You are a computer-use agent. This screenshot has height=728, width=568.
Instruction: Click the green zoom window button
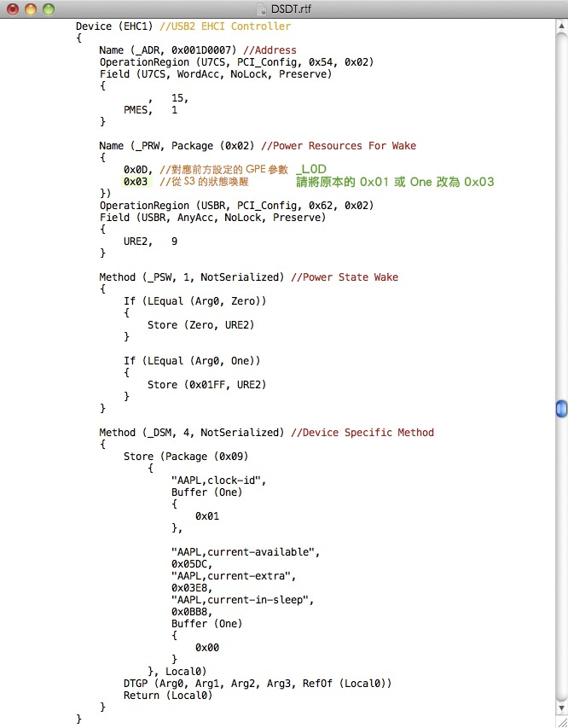(x=49, y=9)
